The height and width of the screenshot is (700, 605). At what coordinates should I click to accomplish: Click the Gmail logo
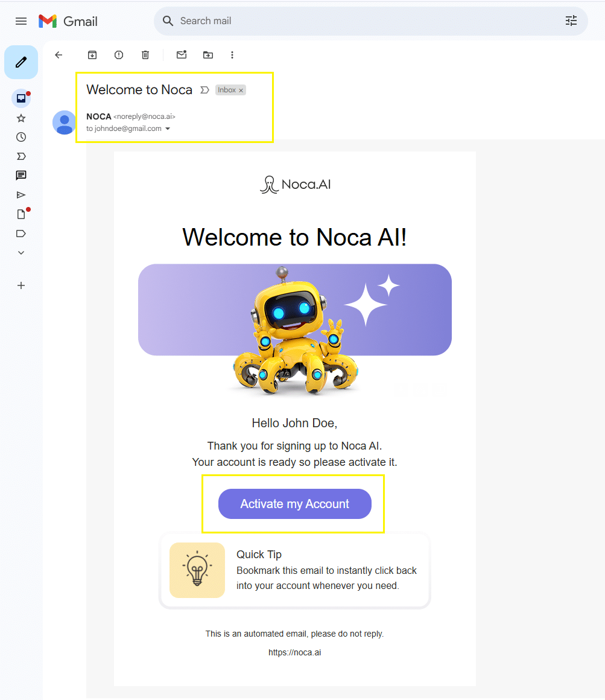[68, 21]
